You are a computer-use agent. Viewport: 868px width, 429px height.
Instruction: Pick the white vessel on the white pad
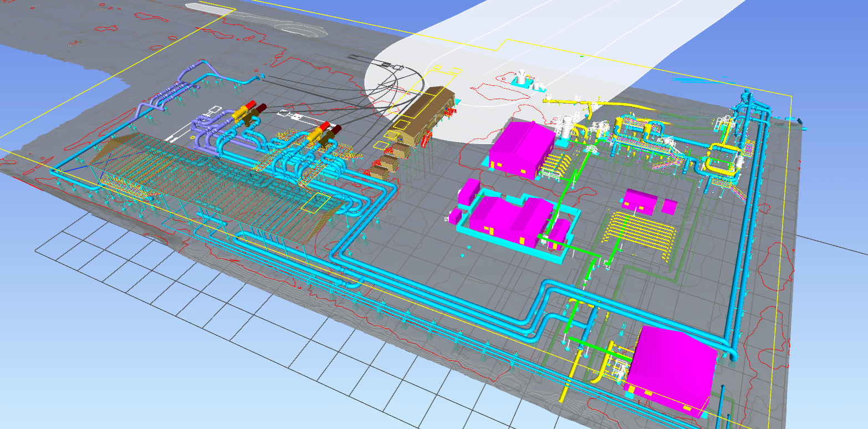coord(522,76)
